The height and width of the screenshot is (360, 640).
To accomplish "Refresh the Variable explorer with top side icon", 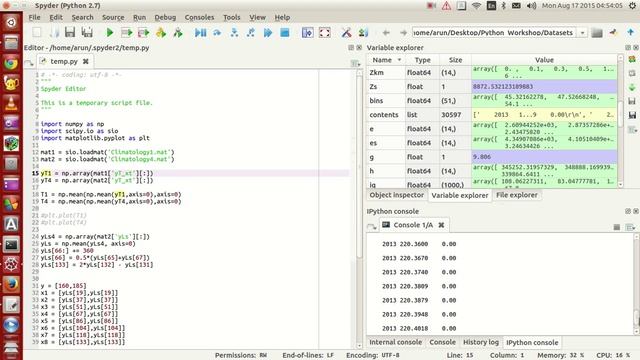I will pos(632,60).
